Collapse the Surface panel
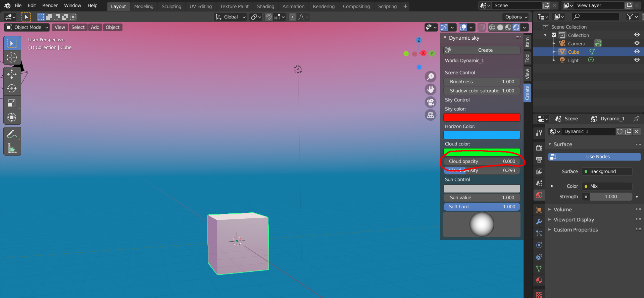 [x=550, y=144]
